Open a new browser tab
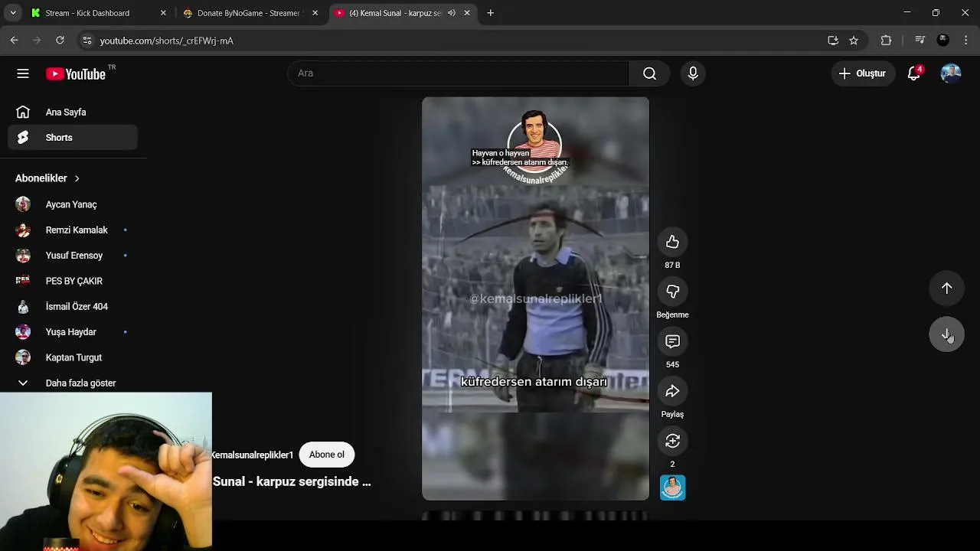The width and height of the screenshot is (980, 551). (491, 13)
